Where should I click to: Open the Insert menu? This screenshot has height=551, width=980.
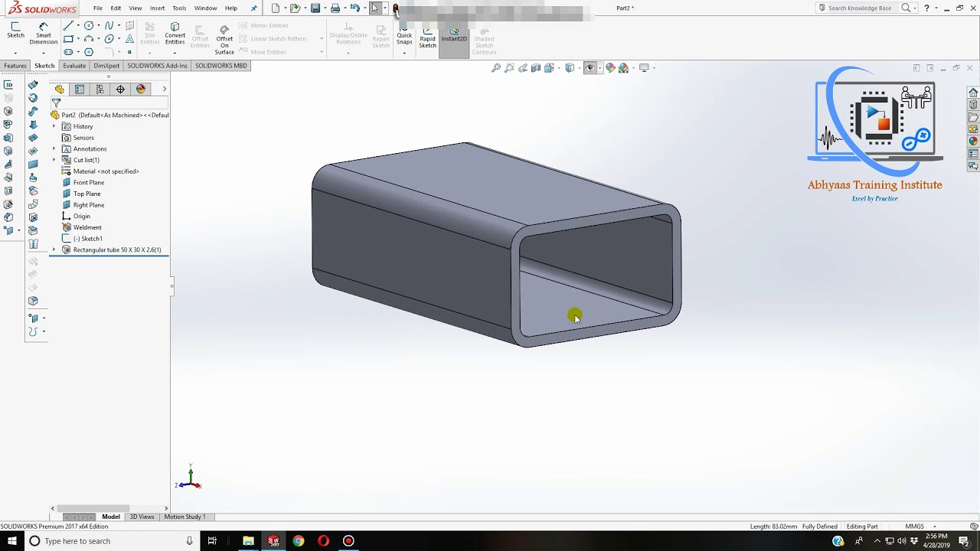click(x=157, y=8)
